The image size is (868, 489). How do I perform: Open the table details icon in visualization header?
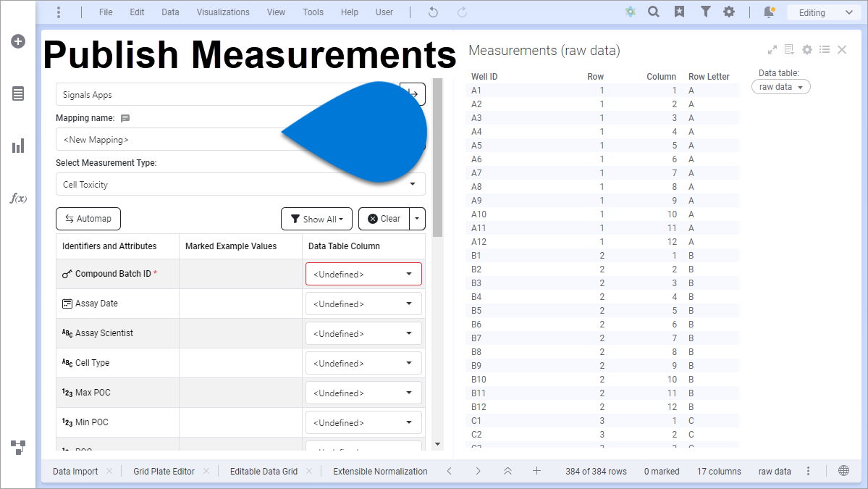789,50
